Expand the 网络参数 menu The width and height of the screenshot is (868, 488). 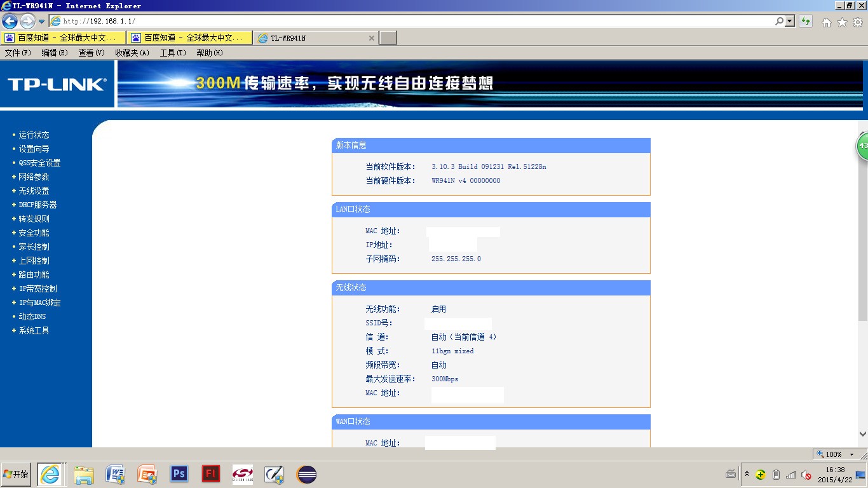point(34,177)
